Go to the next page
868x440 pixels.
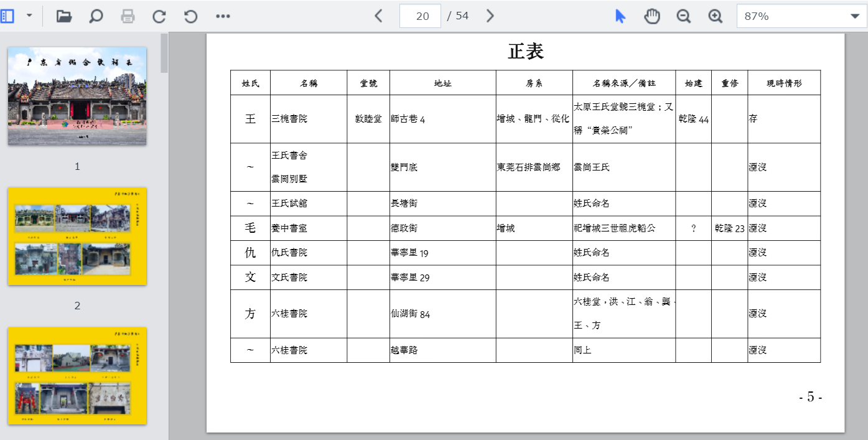[490, 16]
